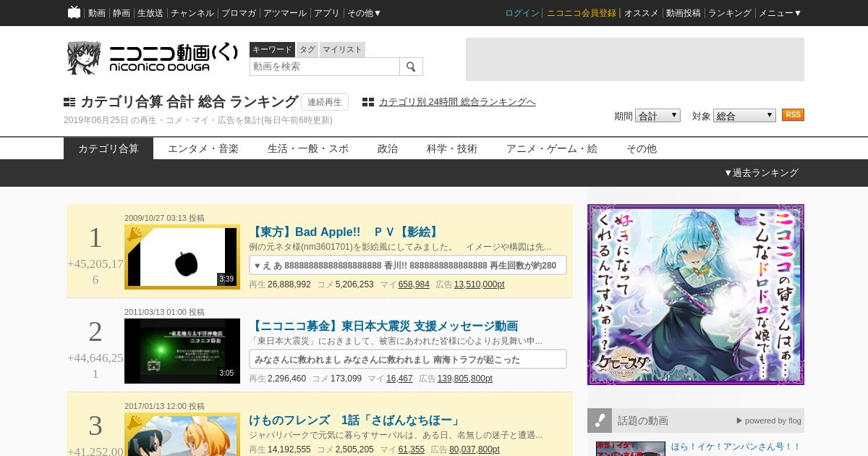This screenshot has height=456, width=868.
Task: Open 生放送 in top navigation
Action: point(150,13)
